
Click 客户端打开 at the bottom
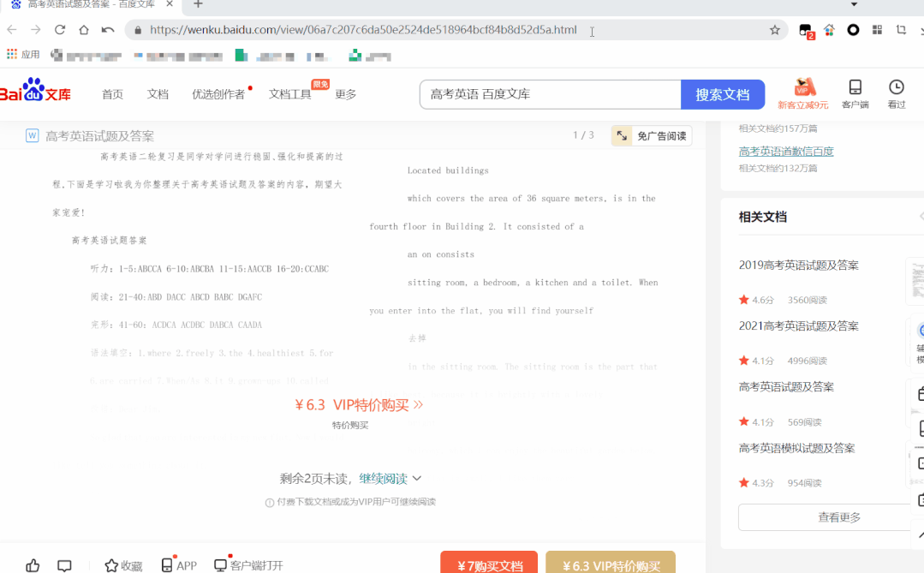pyautogui.click(x=248, y=564)
